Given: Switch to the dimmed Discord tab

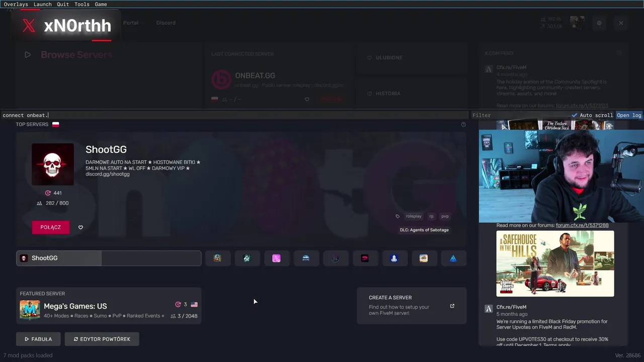Looking at the screenshot, I should click(x=166, y=23).
